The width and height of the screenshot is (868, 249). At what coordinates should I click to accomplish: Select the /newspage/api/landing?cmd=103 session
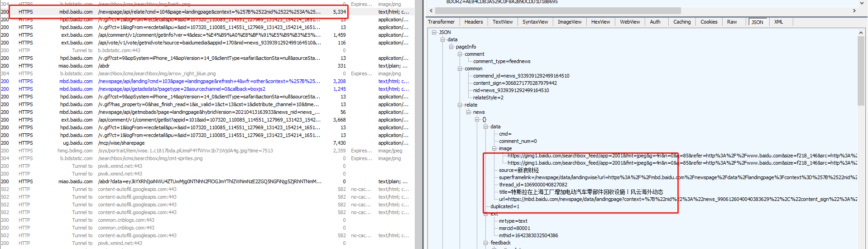click(207, 81)
